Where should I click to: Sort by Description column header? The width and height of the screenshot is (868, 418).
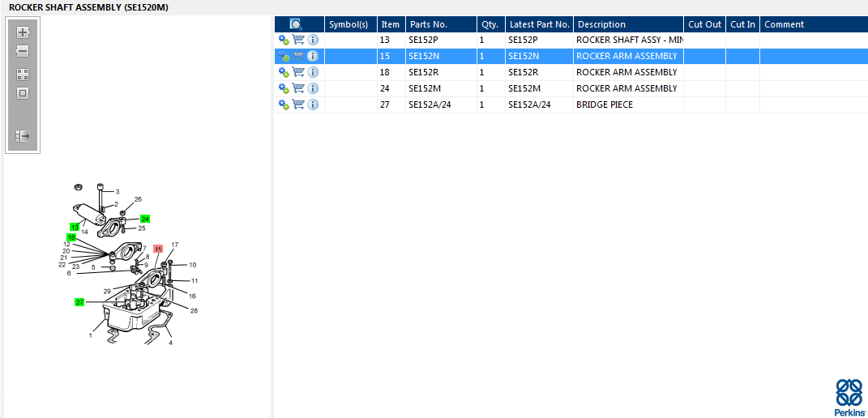(x=628, y=24)
